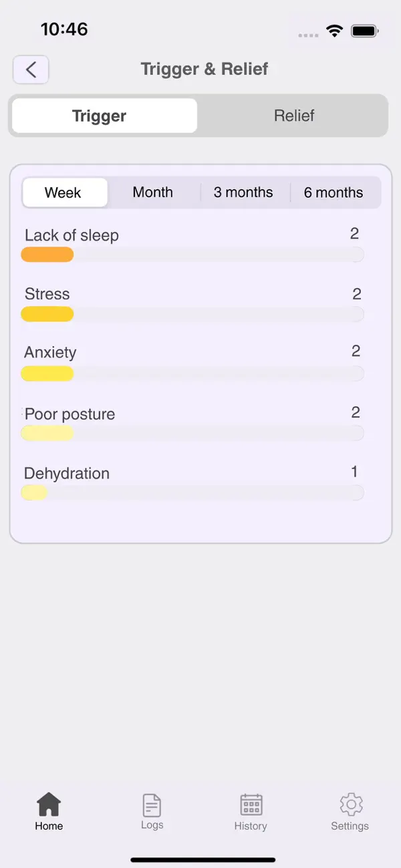401x868 pixels.
Task: Switch to the Relief segment
Action: pyautogui.click(x=293, y=116)
